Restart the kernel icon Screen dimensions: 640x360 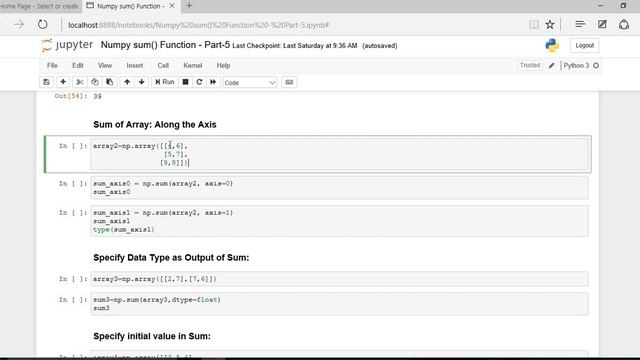click(x=199, y=82)
